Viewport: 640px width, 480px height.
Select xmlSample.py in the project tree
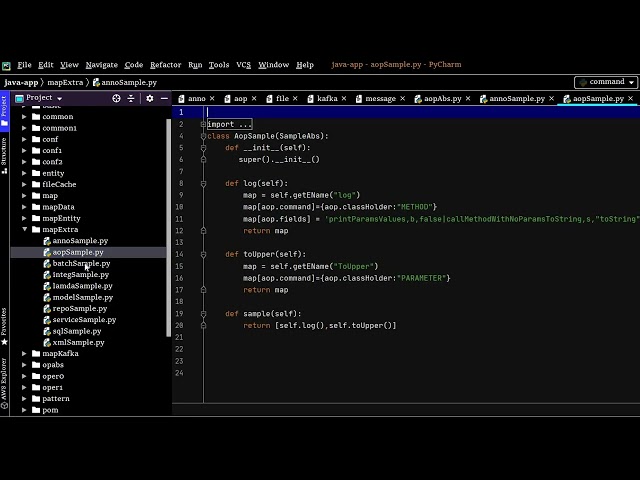78,342
